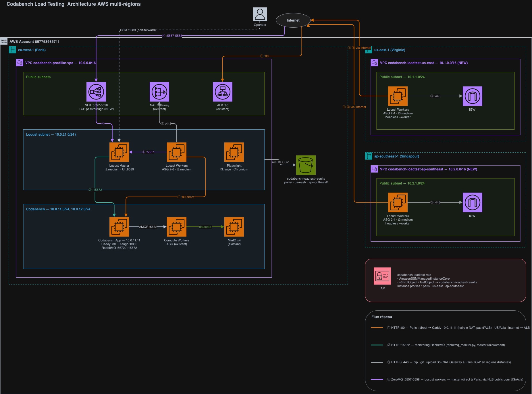Click the "④ :5557-5558" edge label
This screenshot has width=532, height=394.
pos(172,36)
